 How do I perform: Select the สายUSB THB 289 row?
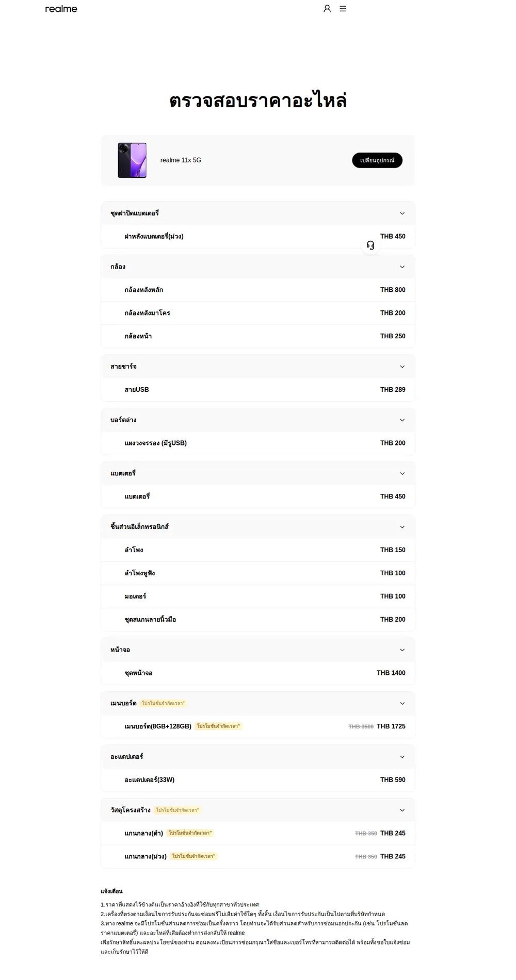point(258,390)
